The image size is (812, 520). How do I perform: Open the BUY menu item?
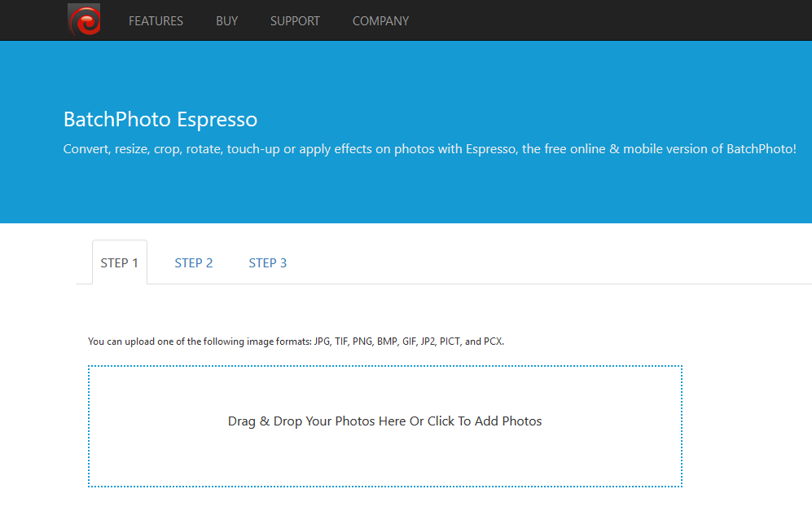226,21
